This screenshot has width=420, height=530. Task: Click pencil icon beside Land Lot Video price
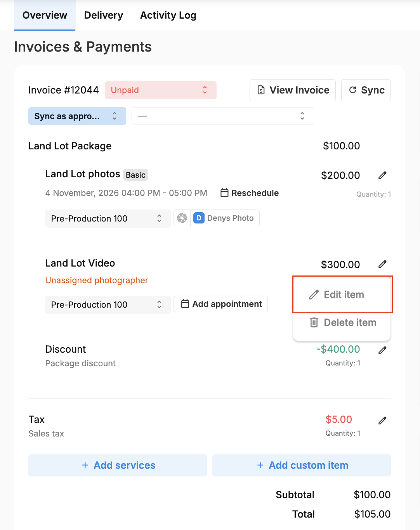[x=382, y=264]
